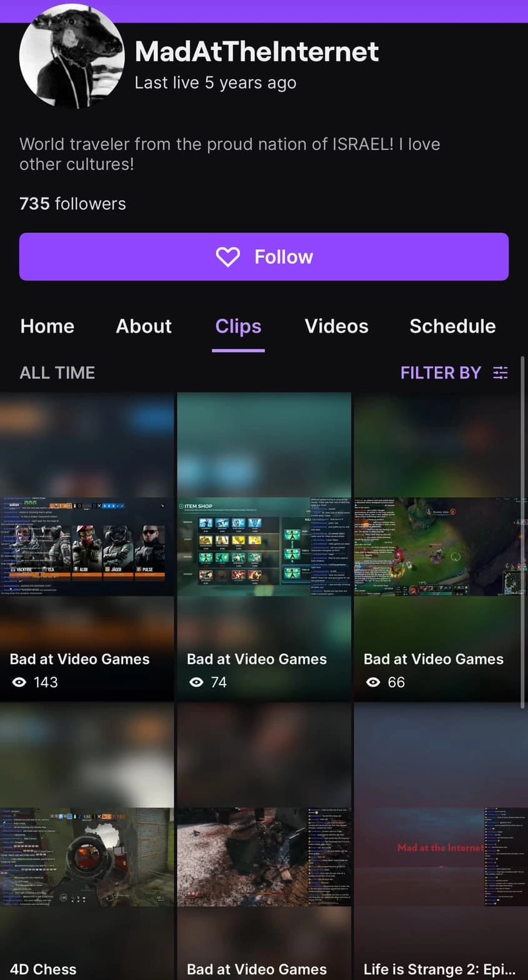
Task: Click the heart icon on Follow button
Action: (x=228, y=257)
